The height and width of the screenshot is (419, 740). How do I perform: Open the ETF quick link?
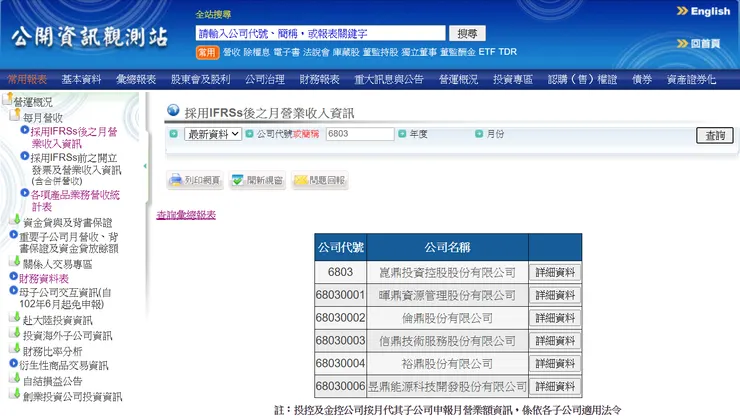coord(487,52)
